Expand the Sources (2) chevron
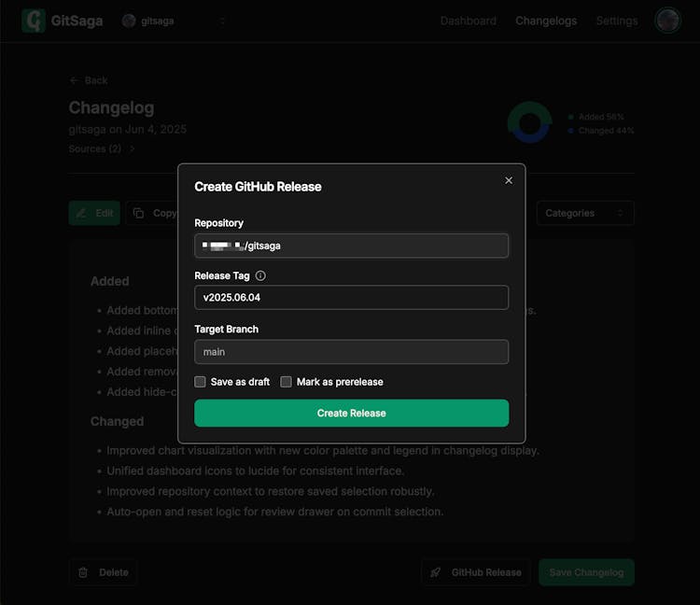This screenshot has width=700, height=605. coord(132,148)
